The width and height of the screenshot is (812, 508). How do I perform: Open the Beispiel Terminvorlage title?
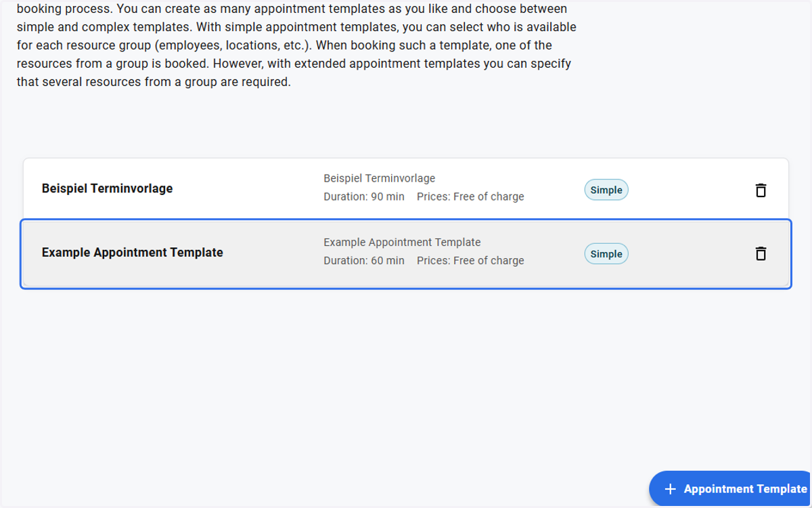[x=107, y=188]
